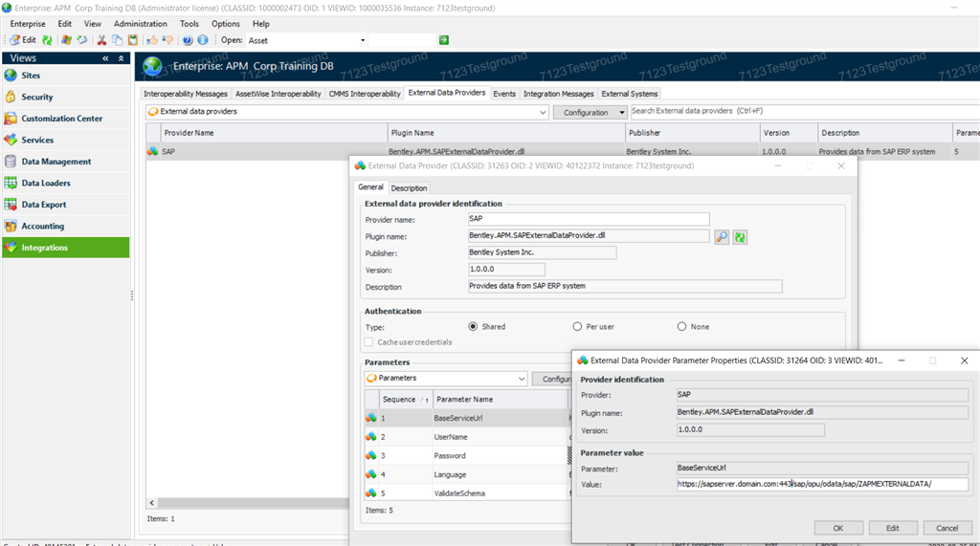980x546 pixels.
Task: Click the Plugin Name column header
Action: tap(506, 133)
